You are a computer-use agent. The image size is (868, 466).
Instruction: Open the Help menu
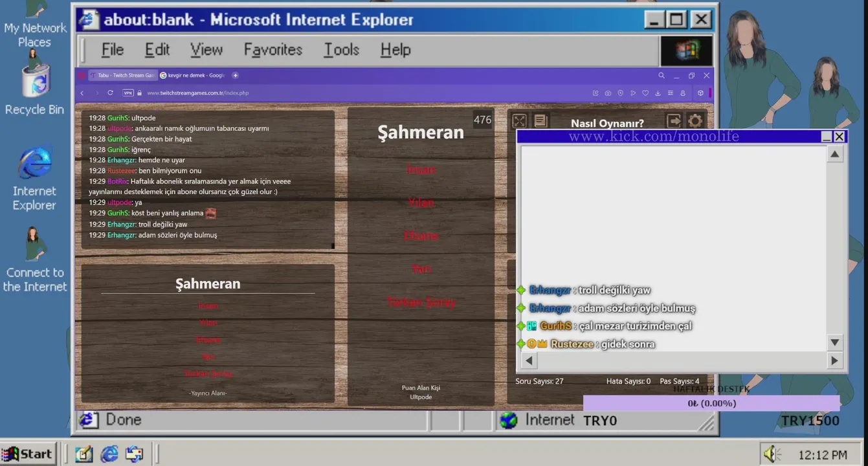coord(395,50)
